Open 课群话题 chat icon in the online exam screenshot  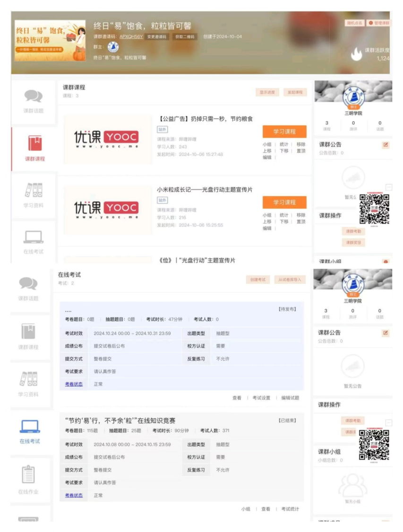click(28, 284)
